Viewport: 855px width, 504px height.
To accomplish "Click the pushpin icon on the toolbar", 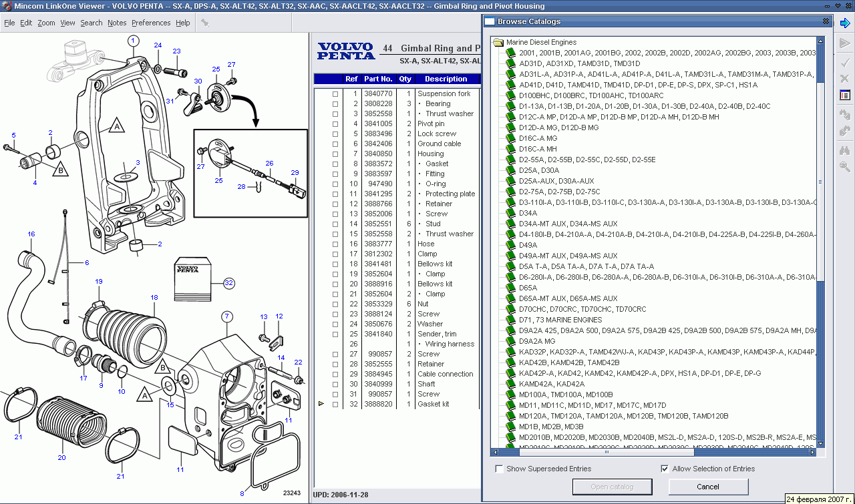I will coord(206,24).
